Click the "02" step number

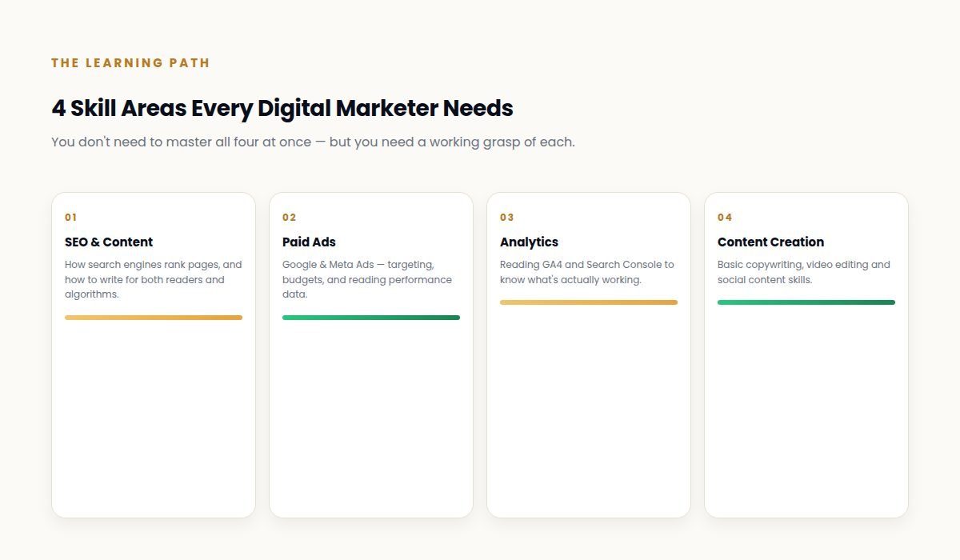coord(290,218)
